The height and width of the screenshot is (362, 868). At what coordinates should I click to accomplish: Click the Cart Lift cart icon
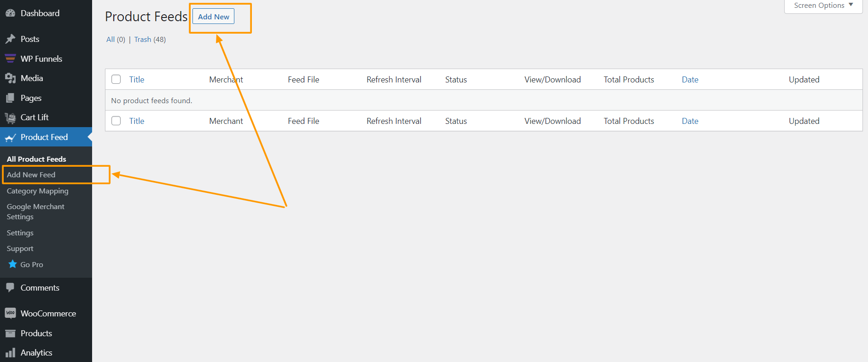[10, 117]
